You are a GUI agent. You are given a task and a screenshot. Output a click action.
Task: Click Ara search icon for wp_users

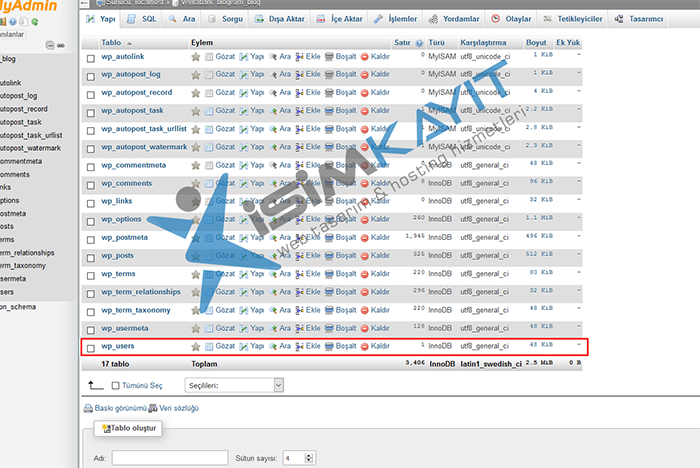click(x=273, y=346)
